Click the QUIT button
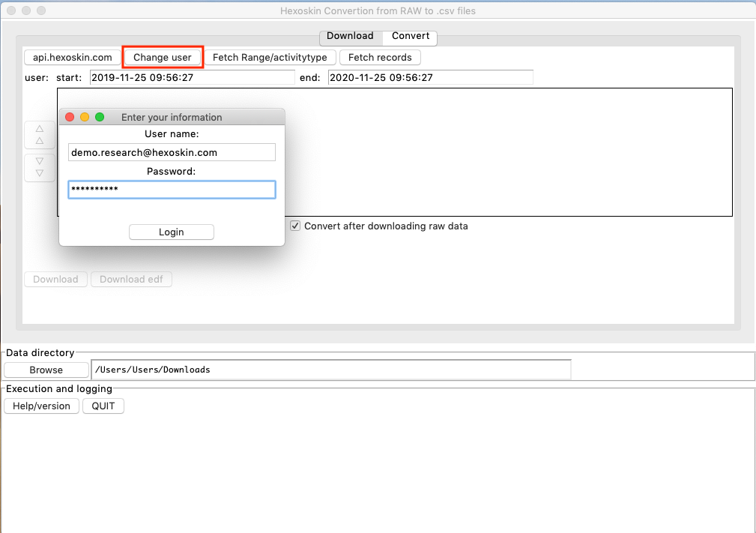The image size is (756, 533). point(103,406)
